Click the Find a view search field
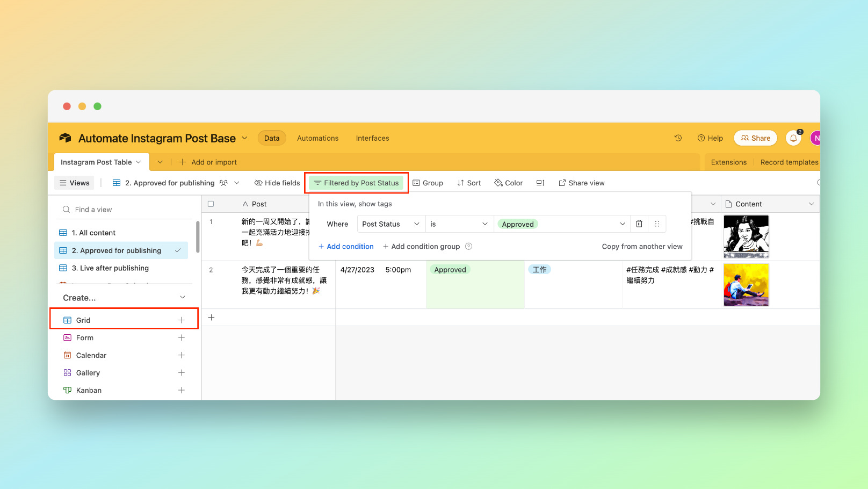868x489 pixels. (x=125, y=210)
